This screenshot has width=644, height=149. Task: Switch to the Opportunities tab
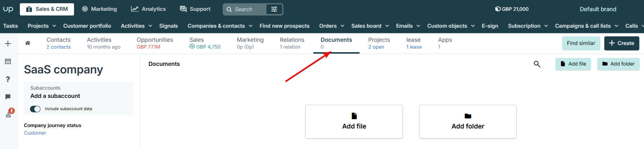point(155,43)
